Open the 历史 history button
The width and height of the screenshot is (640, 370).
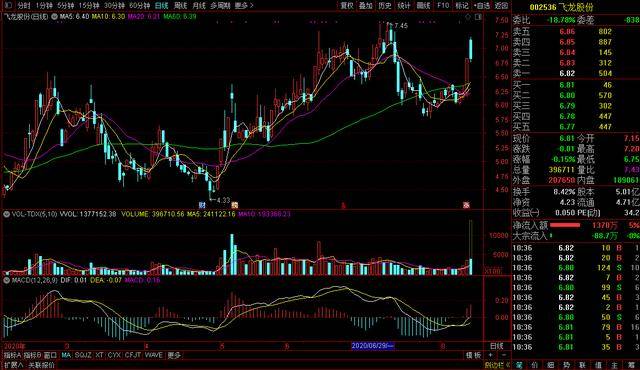pos(384,5)
